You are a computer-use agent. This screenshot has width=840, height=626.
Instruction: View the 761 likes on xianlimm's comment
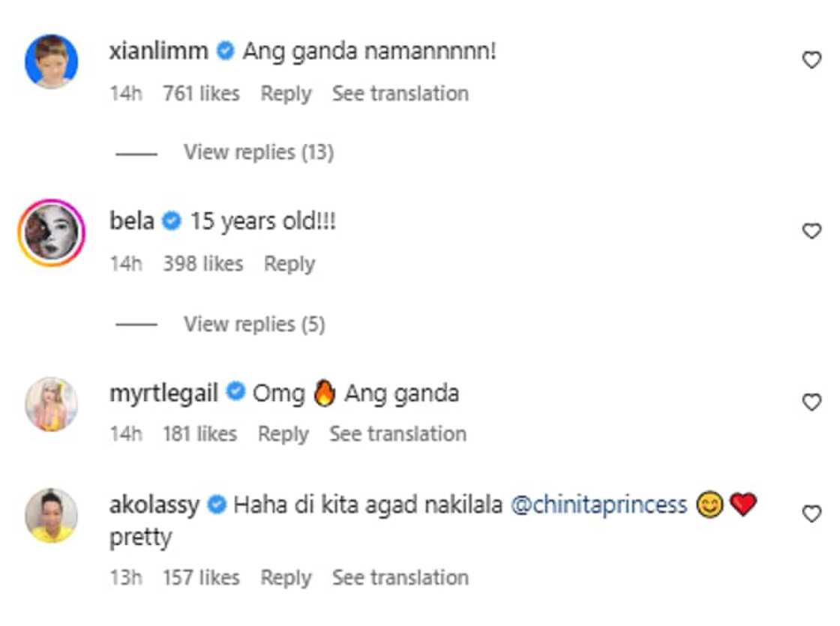[201, 94]
